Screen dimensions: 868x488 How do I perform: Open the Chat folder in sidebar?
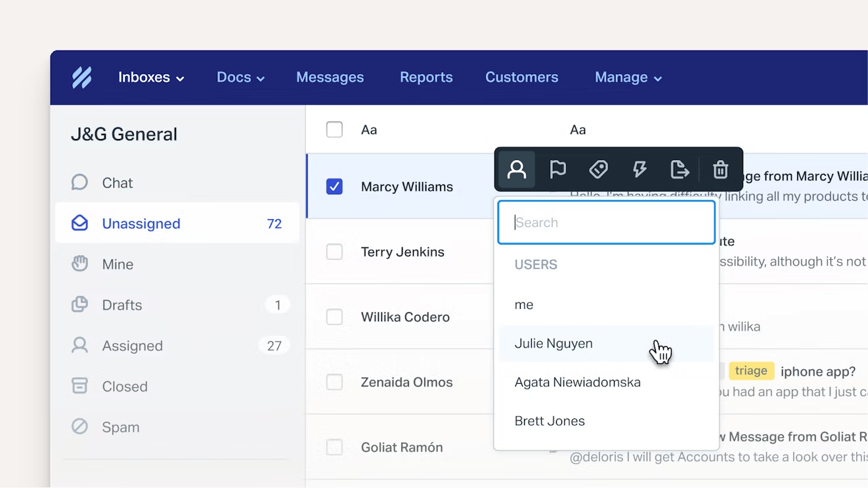pyautogui.click(x=117, y=183)
